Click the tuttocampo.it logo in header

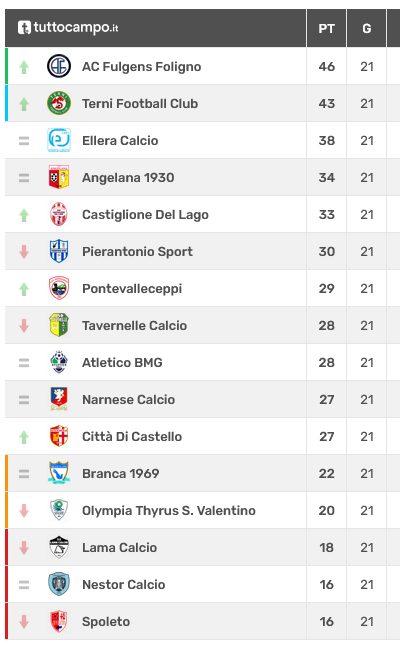pos(68,28)
